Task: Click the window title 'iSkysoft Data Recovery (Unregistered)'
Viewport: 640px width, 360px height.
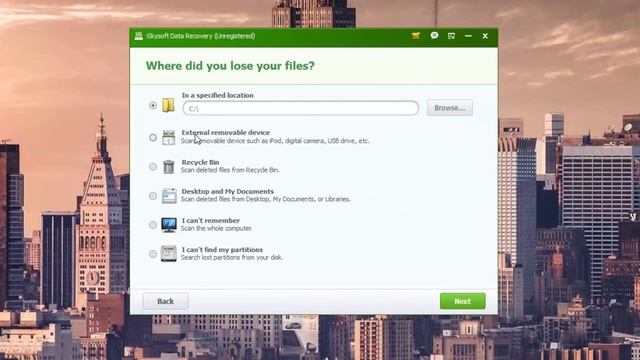Action: [x=201, y=36]
